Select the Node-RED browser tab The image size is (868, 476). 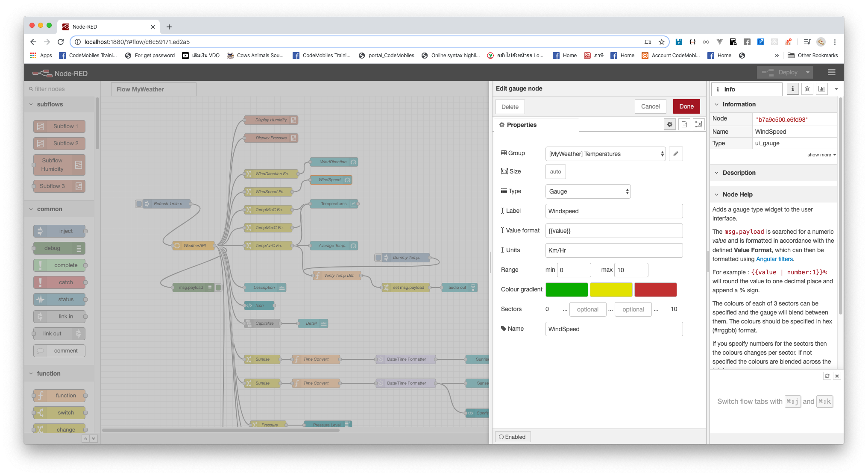tap(109, 26)
